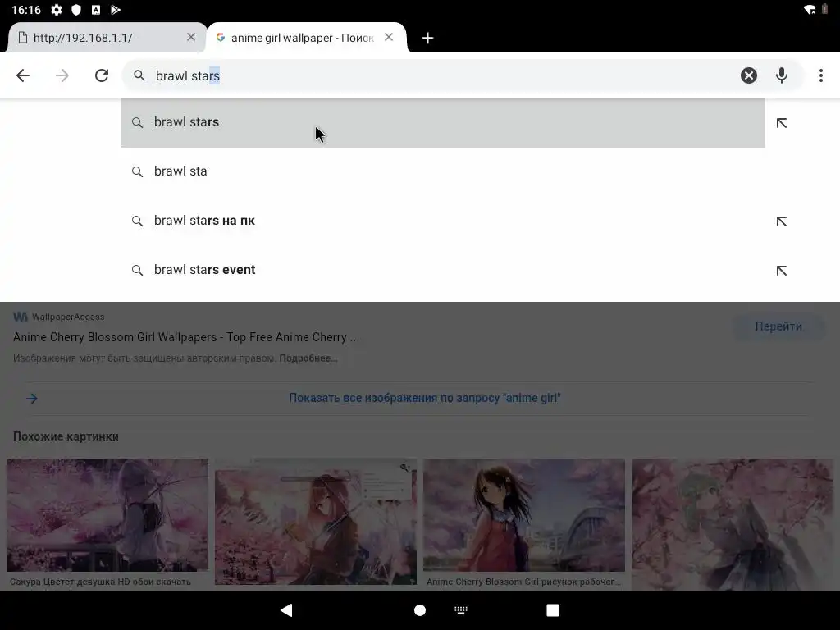This screenshot has width=840, height=630.
Task: Insert 'brawl stars' suggestion via arrow icon
Action: click(x=782, y=123)
